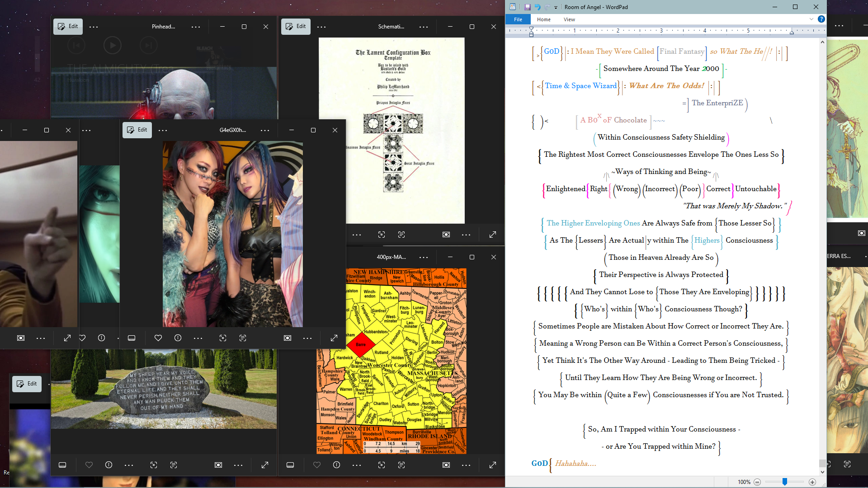Click the Undo arrow in WordPad

click(x=538, y=7)
